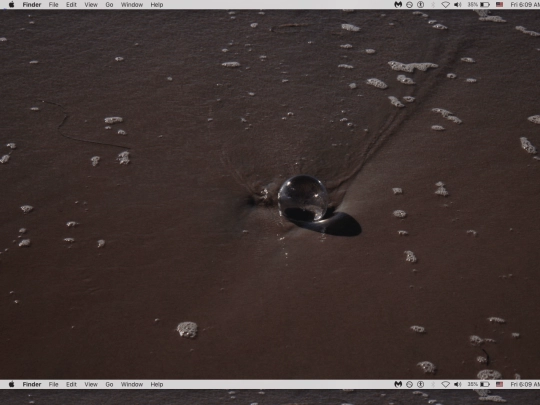Screen dimensions: 540x405
Task: Open the File menu in the lower menu bar
Action: tap(53, 384)
